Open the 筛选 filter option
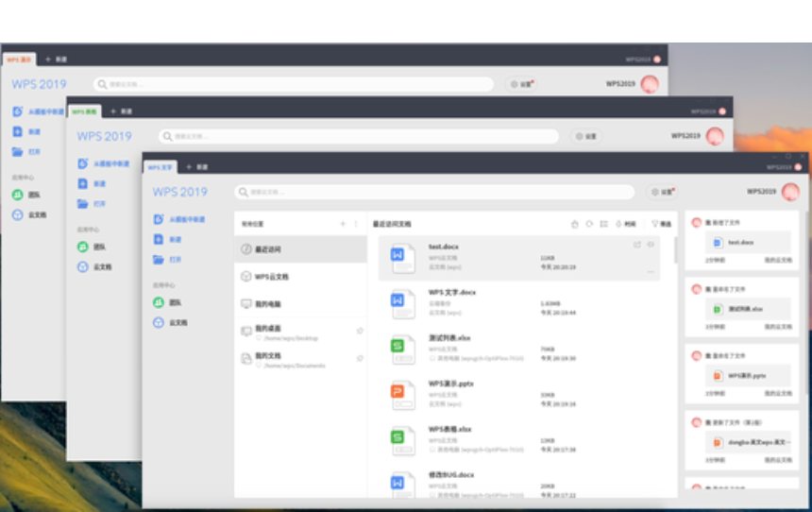Image resolution: width=812 pixels, height=512 pixels. click(x=661, y=224)
